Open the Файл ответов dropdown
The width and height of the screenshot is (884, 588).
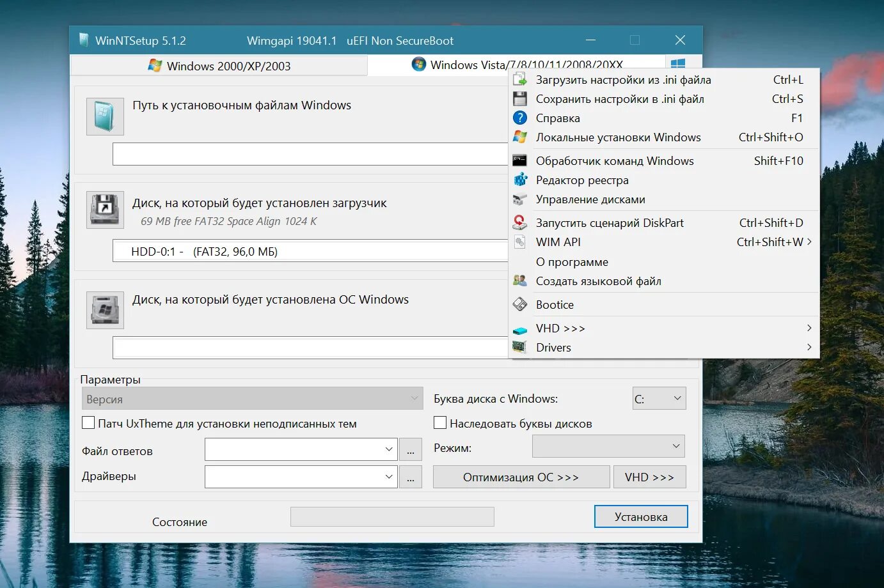(388, 449)
